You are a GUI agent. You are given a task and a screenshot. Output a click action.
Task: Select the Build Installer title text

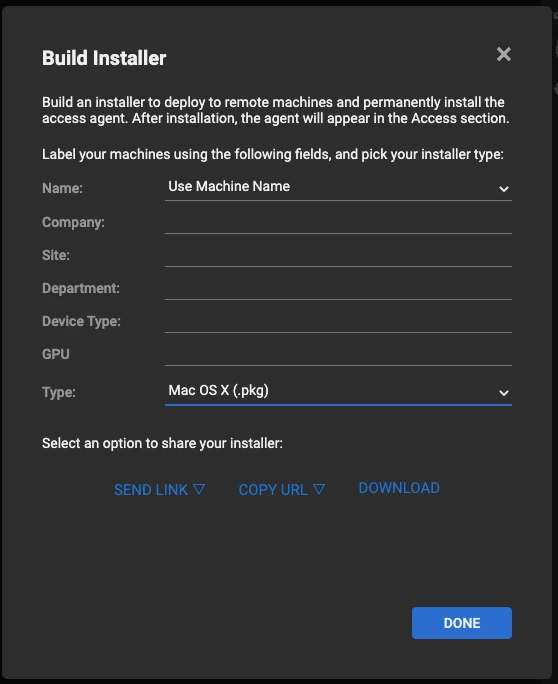104,58
